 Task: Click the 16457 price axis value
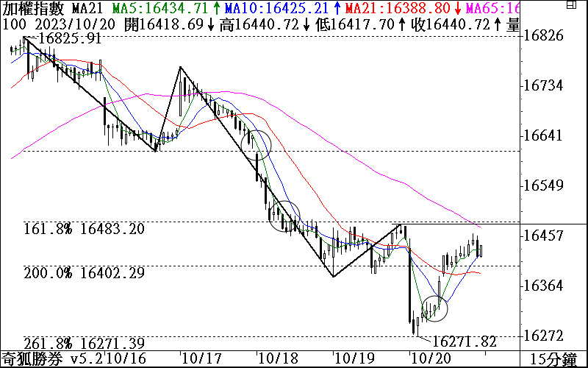543,236
